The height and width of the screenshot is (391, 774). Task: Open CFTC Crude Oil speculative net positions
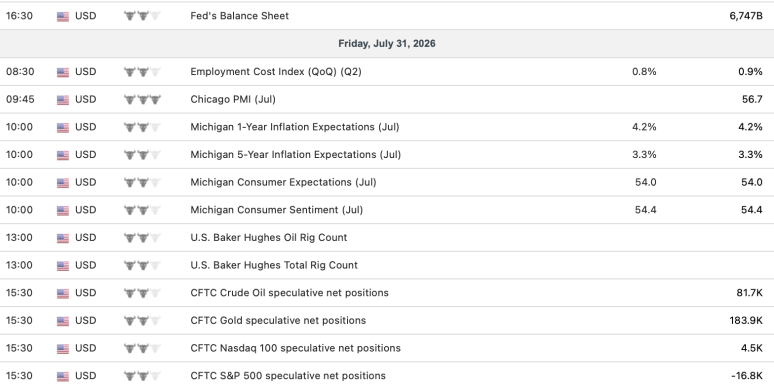(x=289, y=293)
